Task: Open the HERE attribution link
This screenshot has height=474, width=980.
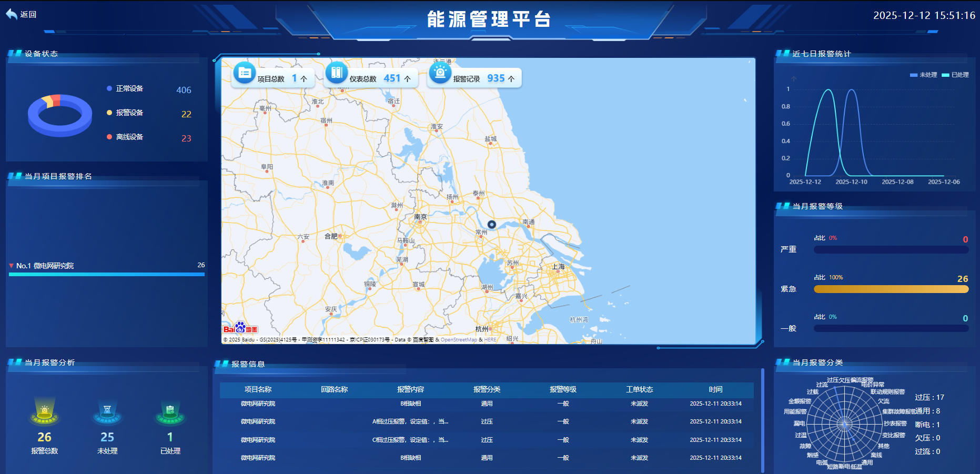Action: [490, 340]
